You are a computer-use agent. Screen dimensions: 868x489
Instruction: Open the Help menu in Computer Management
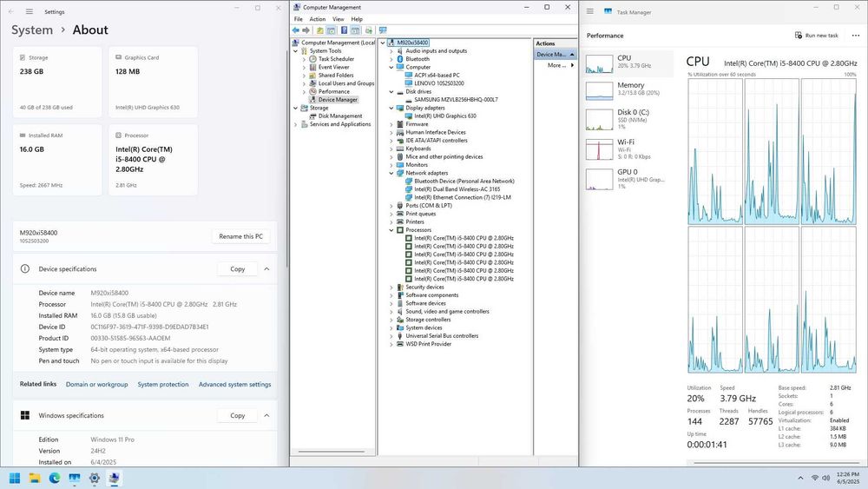point(357,19)
